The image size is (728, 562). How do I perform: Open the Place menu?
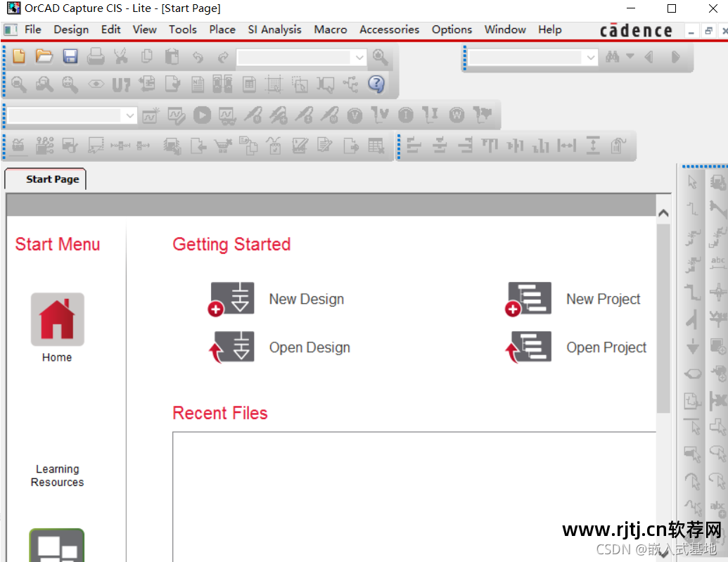click(222, 30)
